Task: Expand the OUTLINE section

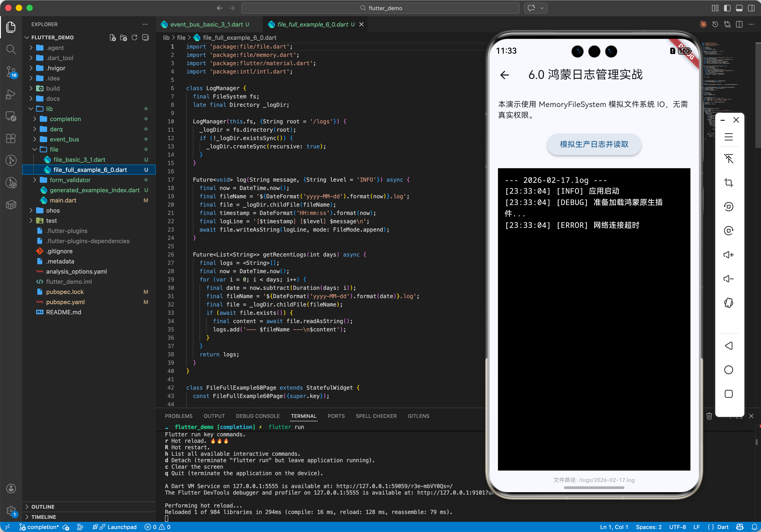Action: point(43,507)
